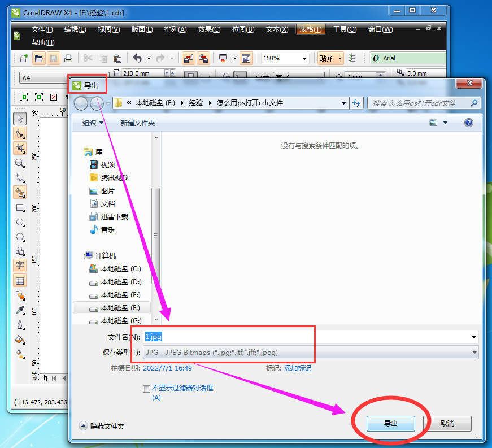Activate the Zoom tool
This screenshot has height=448, width=492.
[x=20, y=164]
